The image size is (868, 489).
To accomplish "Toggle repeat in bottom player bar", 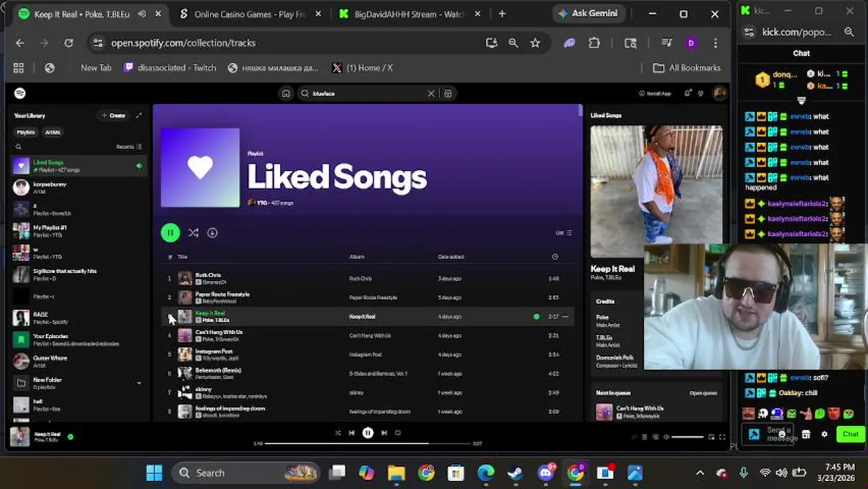I will [398, 433].
